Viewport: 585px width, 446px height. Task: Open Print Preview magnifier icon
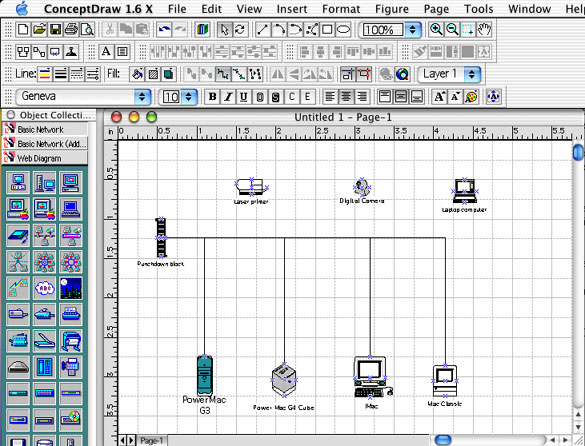pos(87,29)
